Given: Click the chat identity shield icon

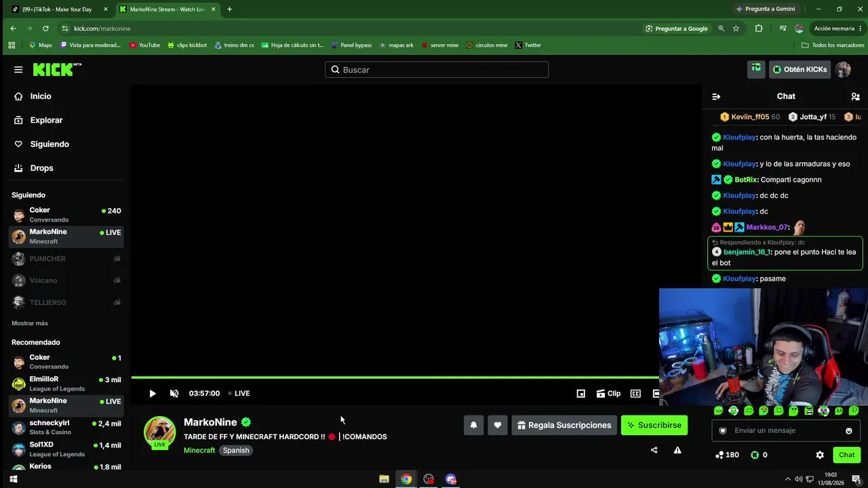Looking at the screenshot, I should 723,430.
